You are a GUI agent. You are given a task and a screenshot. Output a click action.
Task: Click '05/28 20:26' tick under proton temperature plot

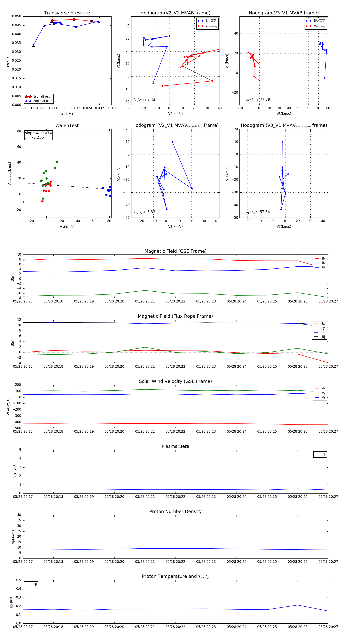pyautogui.click(x=298, y=627)
